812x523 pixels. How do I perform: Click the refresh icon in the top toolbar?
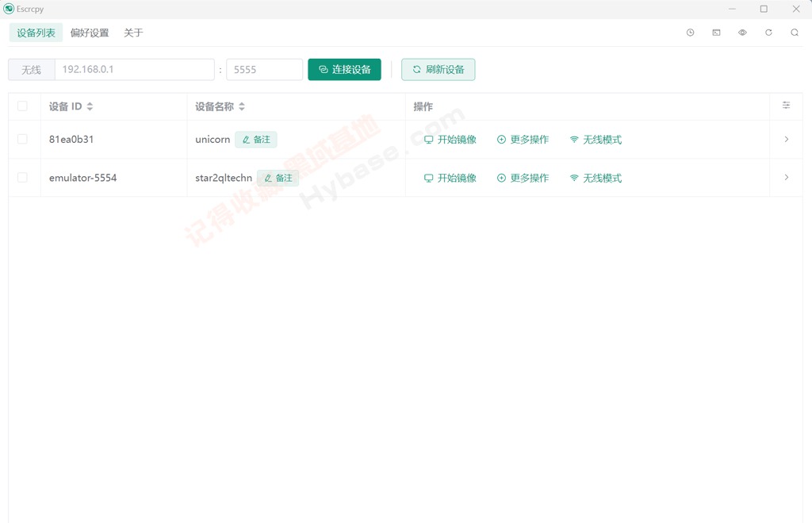[x=768, y=33]
